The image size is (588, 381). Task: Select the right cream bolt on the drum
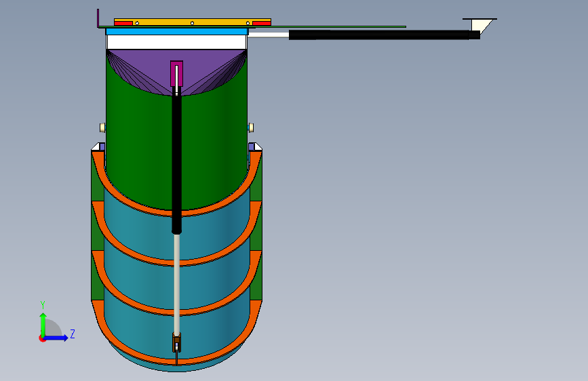click(251, 127)
